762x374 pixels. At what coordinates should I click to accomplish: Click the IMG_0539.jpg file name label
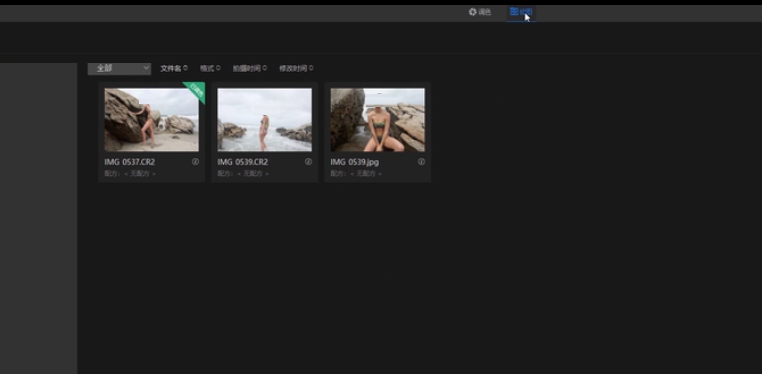click(x=355, y=162)
